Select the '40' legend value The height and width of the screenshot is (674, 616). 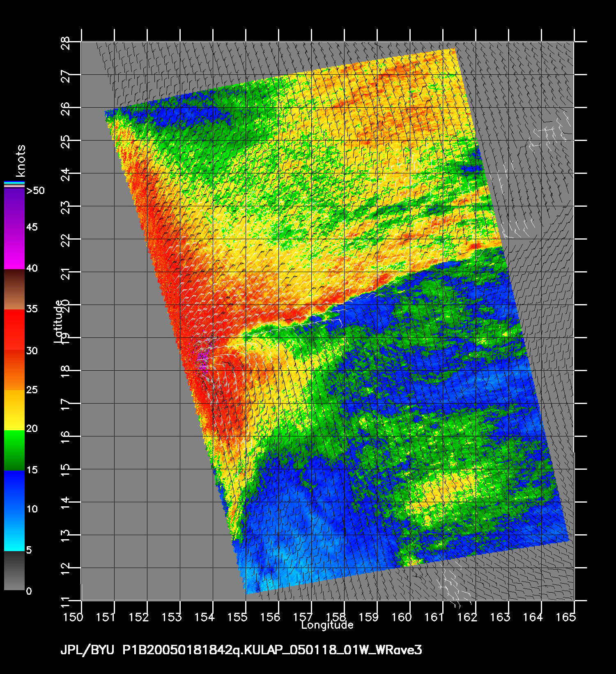click(x=32, y=268)
